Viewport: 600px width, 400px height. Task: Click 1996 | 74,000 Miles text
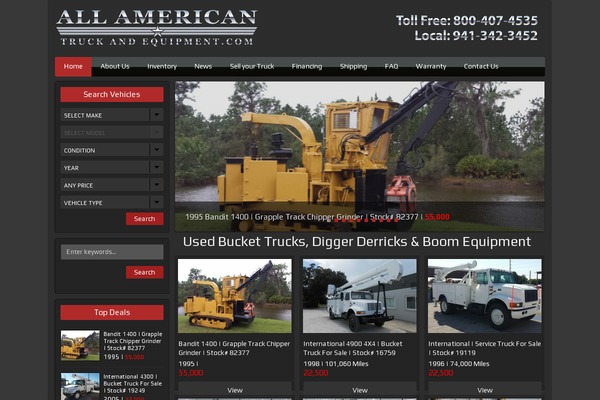[459, 364]
